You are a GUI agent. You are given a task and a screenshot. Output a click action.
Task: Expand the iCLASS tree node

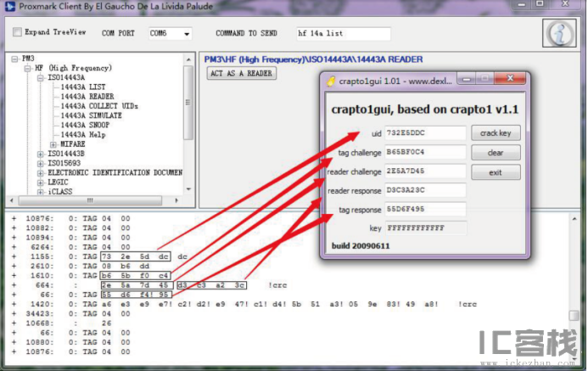pyautogui.click(x=41, y=192)
